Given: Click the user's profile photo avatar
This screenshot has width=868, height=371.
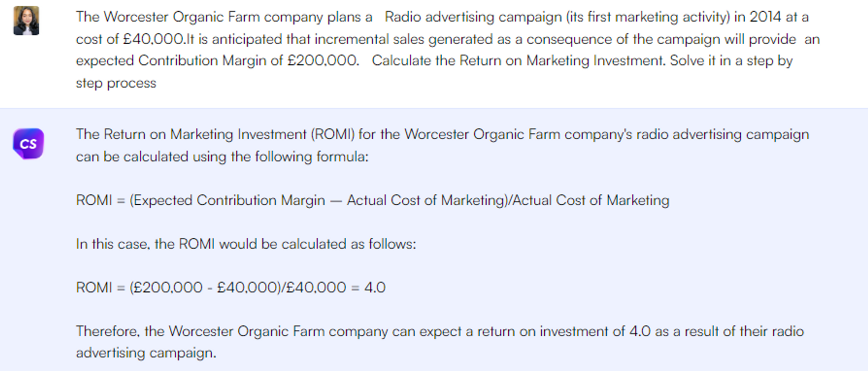Looking at the screenshot, I should (26, 20).
